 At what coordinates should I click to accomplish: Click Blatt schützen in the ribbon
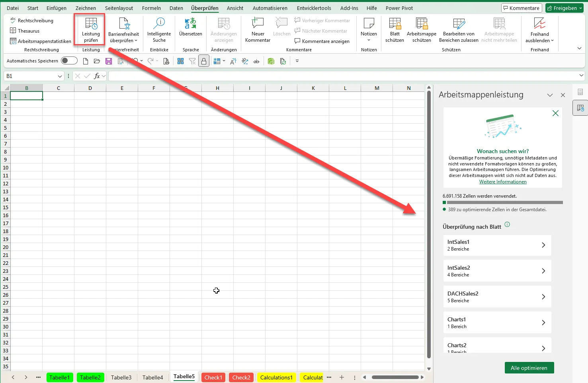[x=395, y=25]
